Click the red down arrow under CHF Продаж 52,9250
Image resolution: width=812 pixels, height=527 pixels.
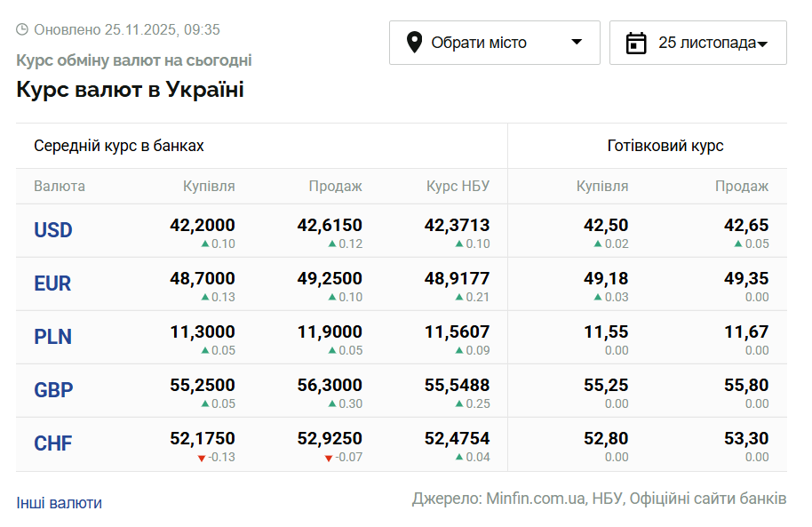[x=329, y=458]
